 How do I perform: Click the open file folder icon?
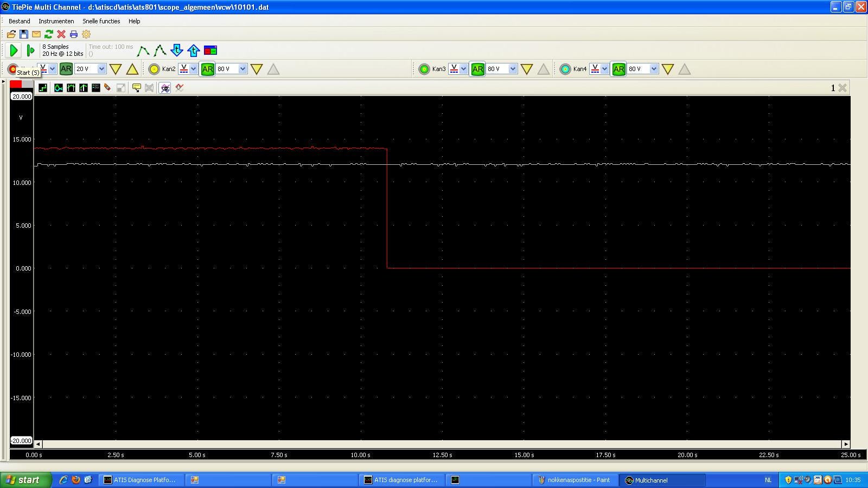point(11,34)
